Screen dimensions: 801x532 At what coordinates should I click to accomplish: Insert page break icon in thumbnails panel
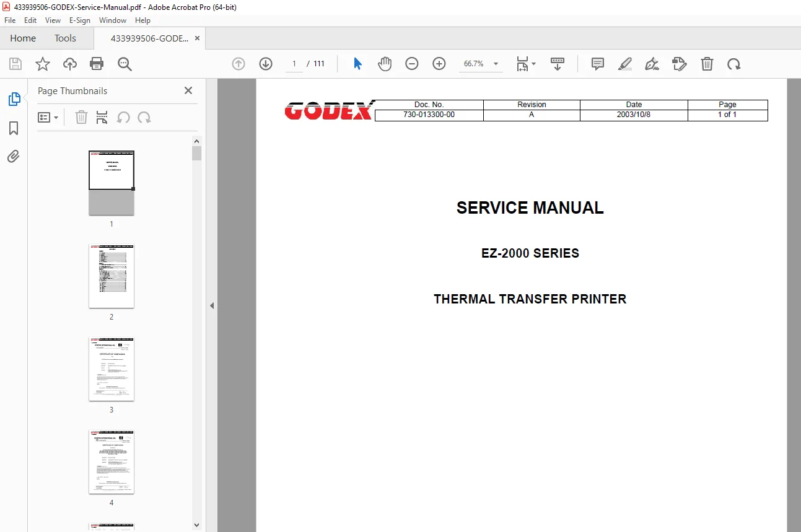(102, 117)
